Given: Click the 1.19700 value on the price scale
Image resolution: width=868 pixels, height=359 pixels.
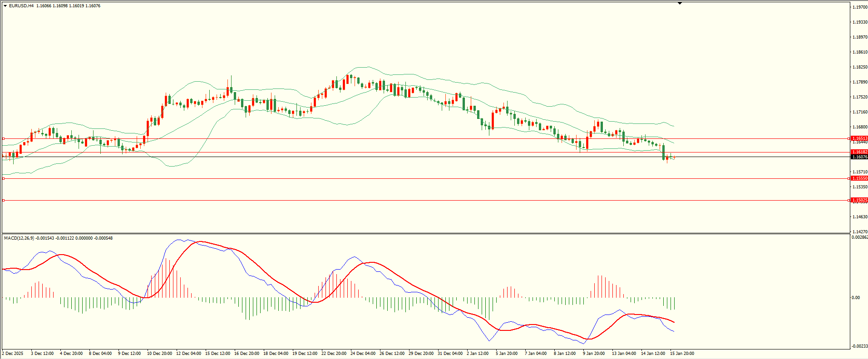Looking at the screenshot, I should coord(860,7).
